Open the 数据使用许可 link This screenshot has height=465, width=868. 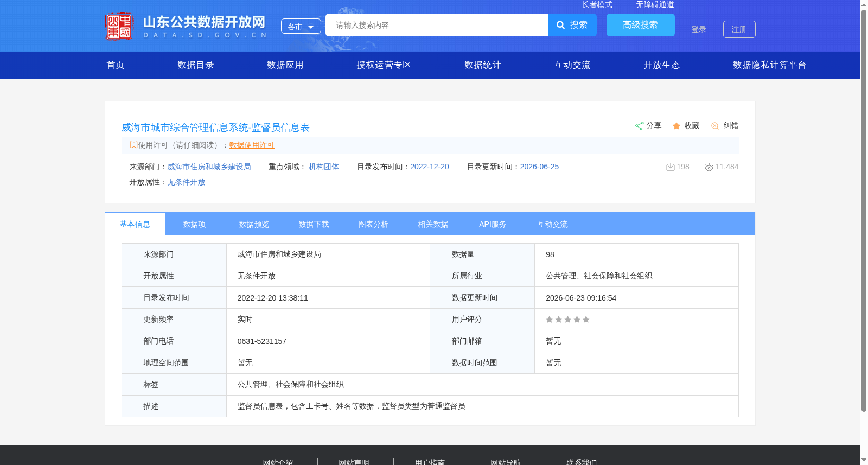252,145
